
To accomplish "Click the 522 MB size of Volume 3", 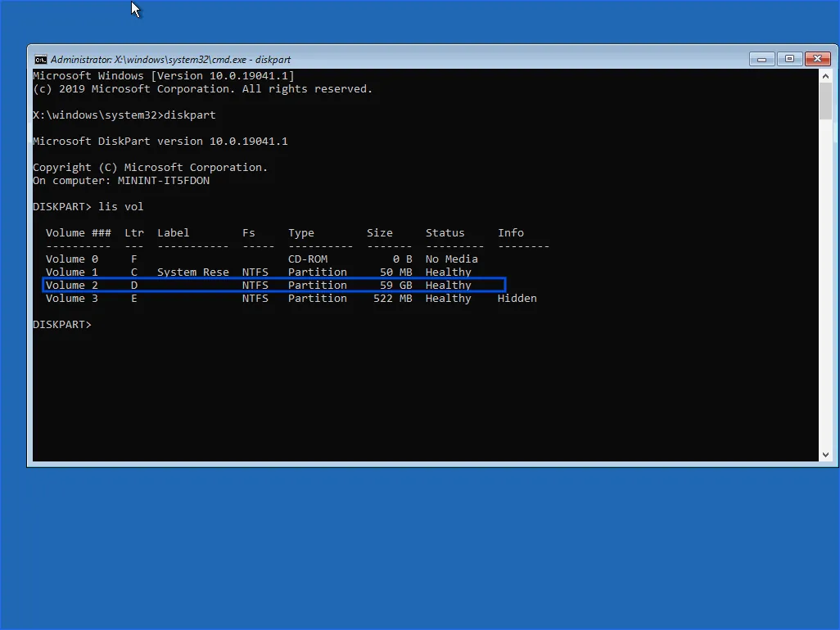I will point(392,299).
